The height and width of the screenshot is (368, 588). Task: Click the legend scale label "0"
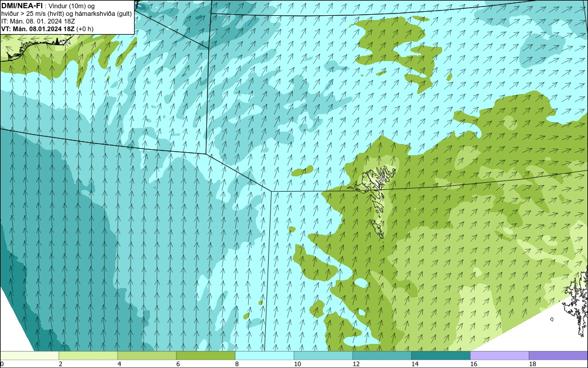click(2, 364)
